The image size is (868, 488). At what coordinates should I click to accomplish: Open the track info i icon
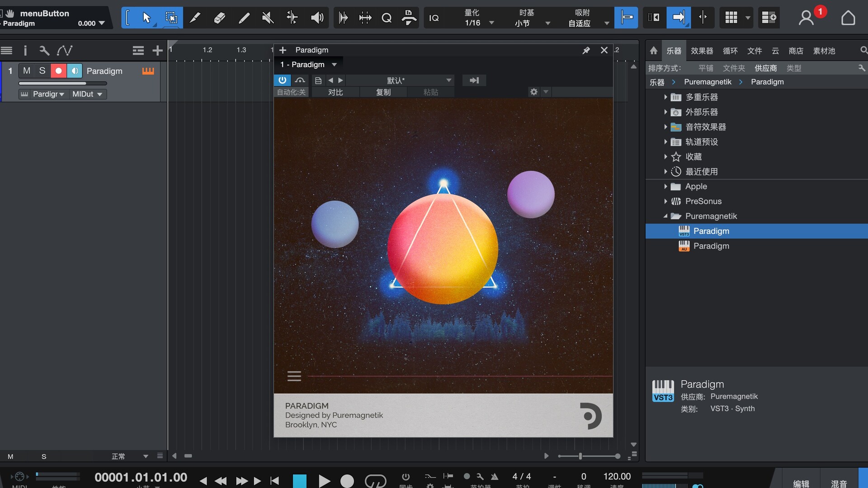point(25,50)
